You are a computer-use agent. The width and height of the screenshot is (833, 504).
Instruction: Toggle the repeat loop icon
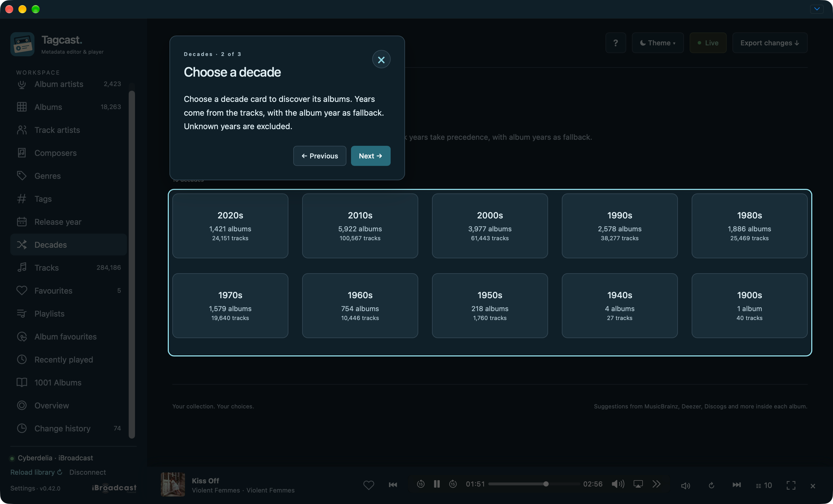711,485
